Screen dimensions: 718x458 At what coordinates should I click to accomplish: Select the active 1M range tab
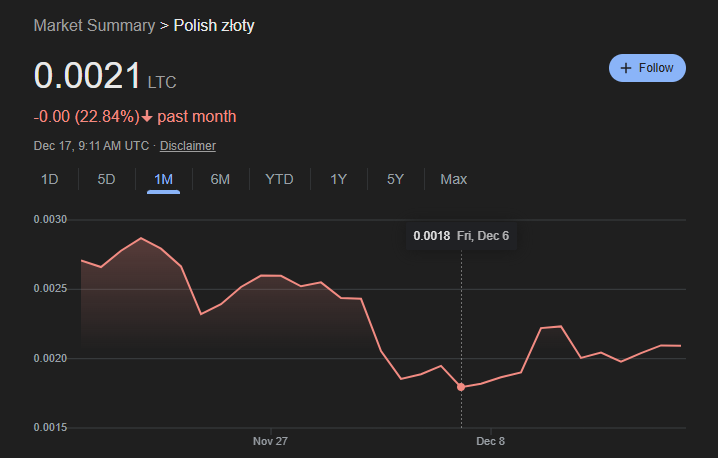click(x=163, y=180)
